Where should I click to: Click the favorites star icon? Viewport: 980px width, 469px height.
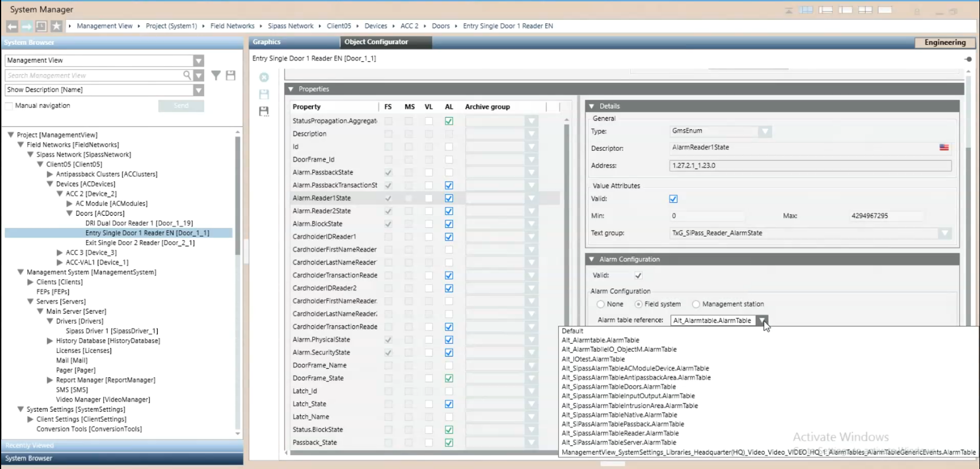(56, 26)
